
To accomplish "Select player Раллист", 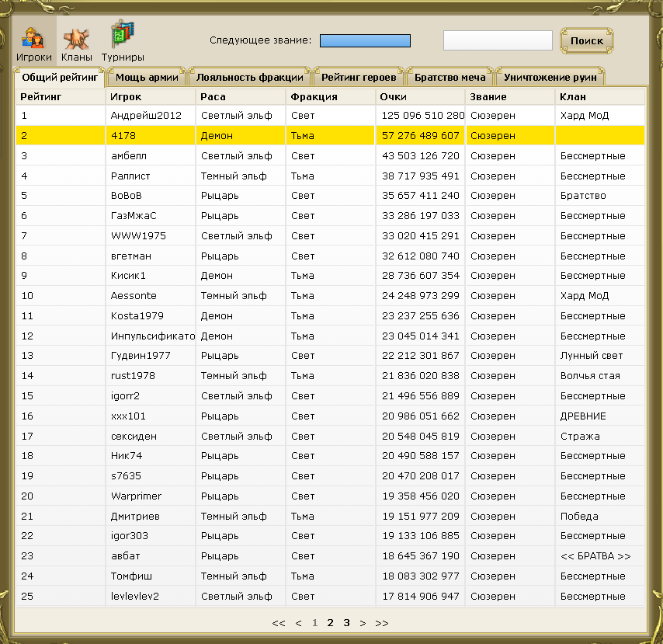I will click(130, 176).
